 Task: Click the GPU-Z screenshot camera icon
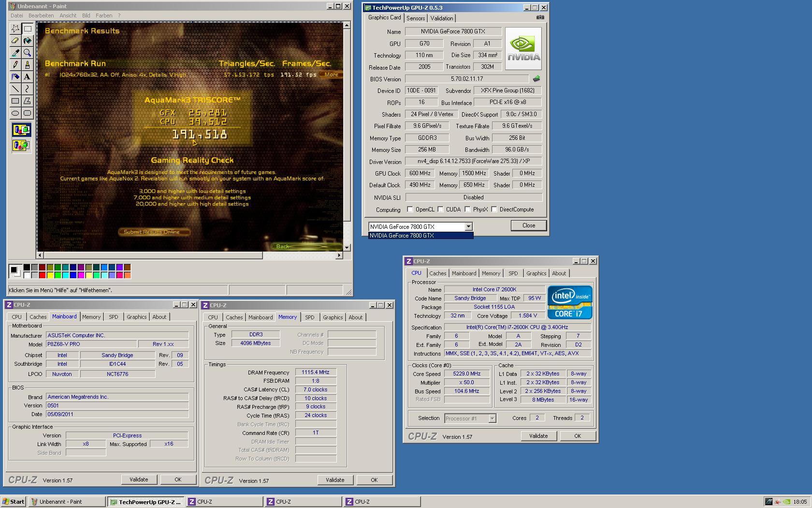click(540, 17)
